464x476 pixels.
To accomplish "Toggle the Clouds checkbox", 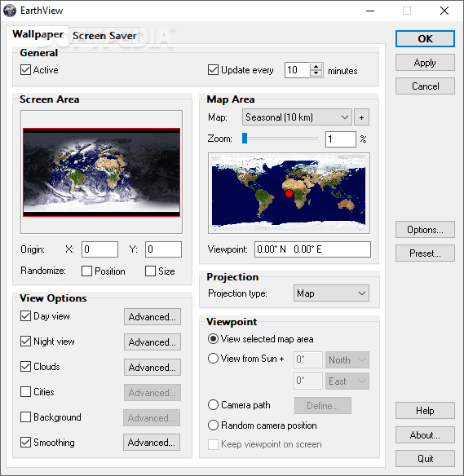I will (x=25, y=367).
